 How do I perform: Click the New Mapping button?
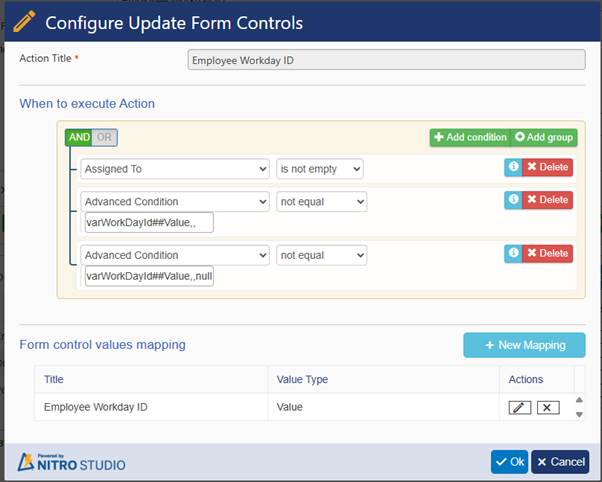point(524,345)
